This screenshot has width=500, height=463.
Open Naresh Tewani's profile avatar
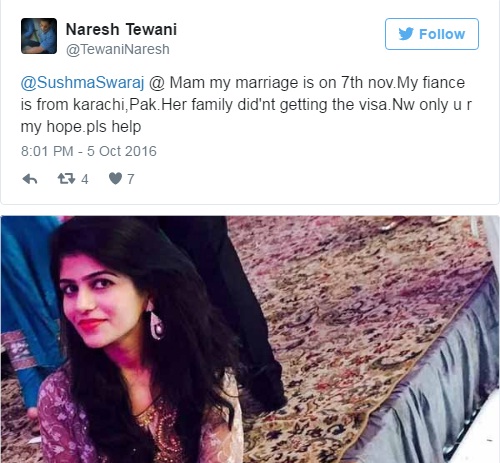click(x=39, y=36)
